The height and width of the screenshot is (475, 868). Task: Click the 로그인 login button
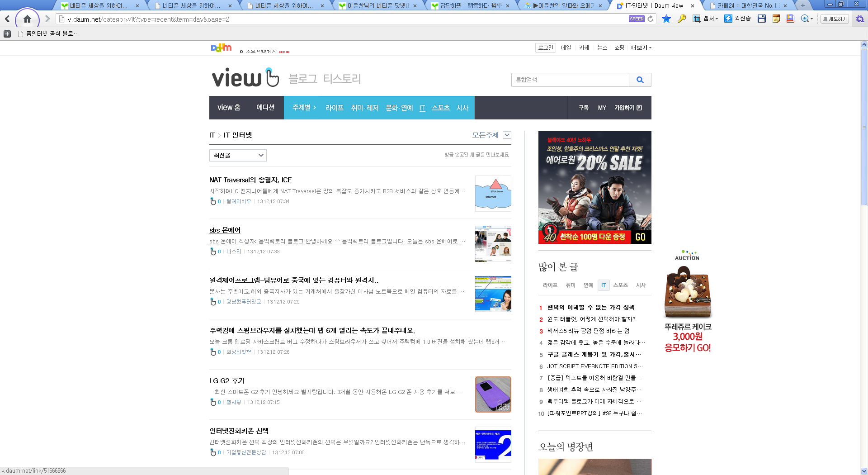pos(546,48)
